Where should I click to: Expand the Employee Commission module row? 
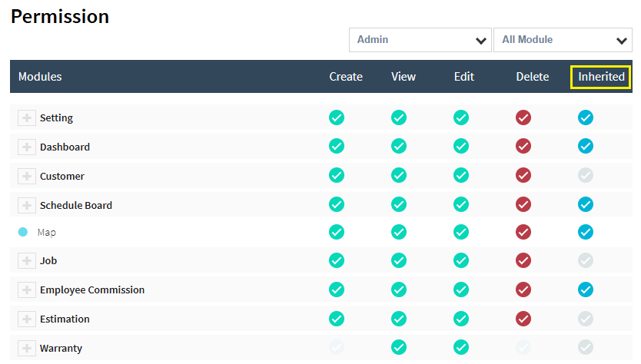click(27, 290)
